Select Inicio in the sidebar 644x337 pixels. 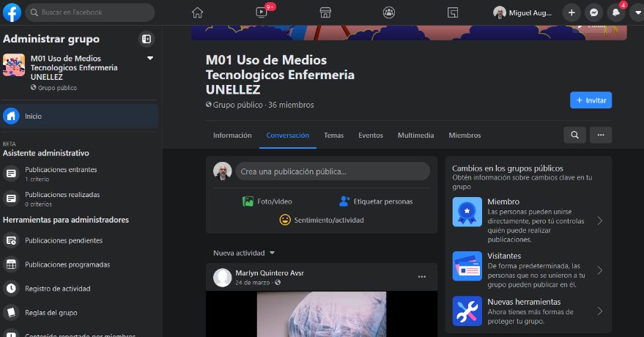click(x=79, y=116)
